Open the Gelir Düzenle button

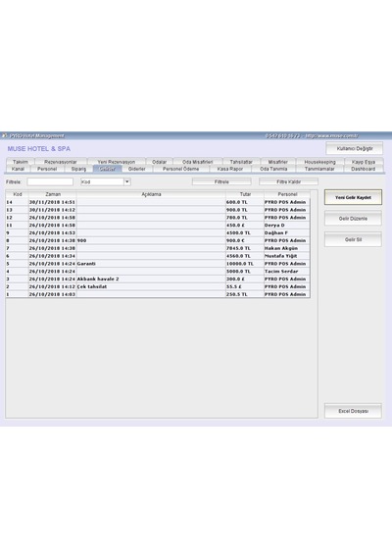pos(353,218)
